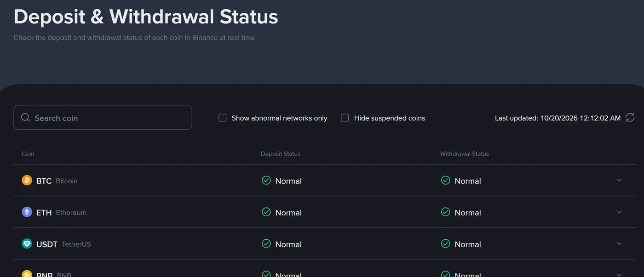
Task: Click the green check in the USDT withdrawal status
Action: point(445,244)
